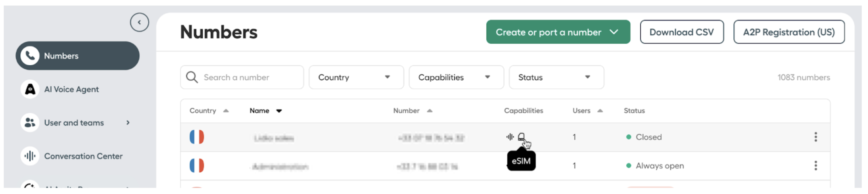Open more options for Always open row
Screen dimensions: 868x194
(816, 166)
